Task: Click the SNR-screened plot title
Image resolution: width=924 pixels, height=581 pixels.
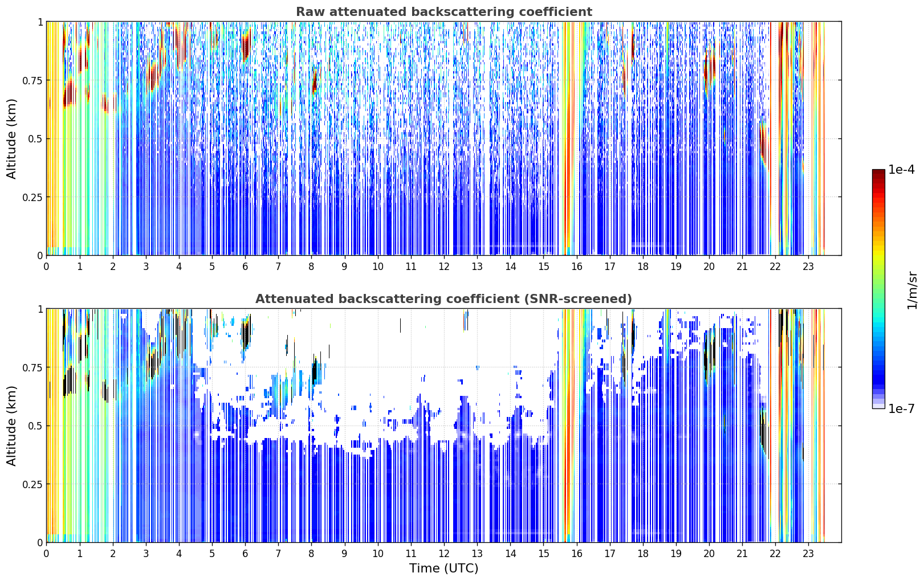Action: [x=443, y=299]
